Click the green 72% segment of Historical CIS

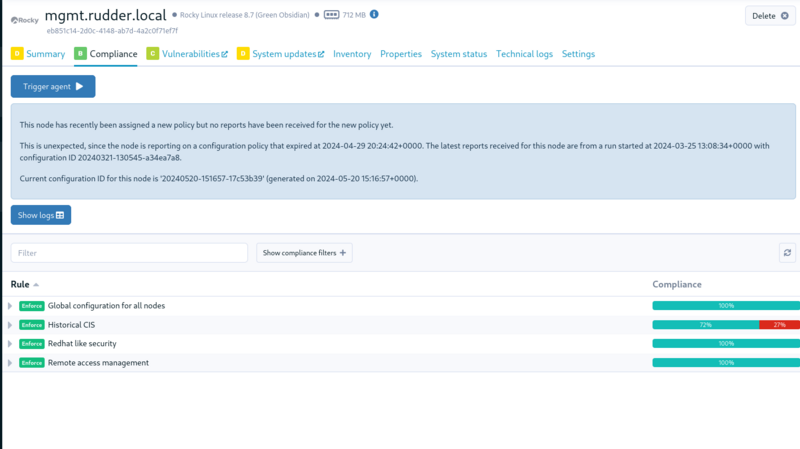(x=706, y=325)
